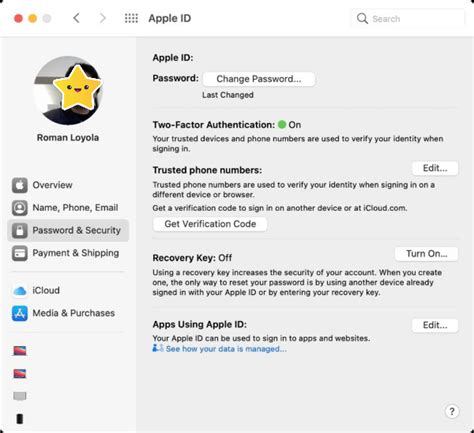Select Password & Security section
474x433 pixels.
point(68,230)
